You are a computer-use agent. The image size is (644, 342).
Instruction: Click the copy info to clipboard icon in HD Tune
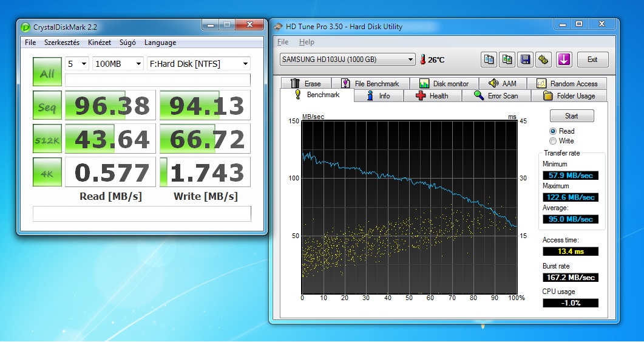489,60
